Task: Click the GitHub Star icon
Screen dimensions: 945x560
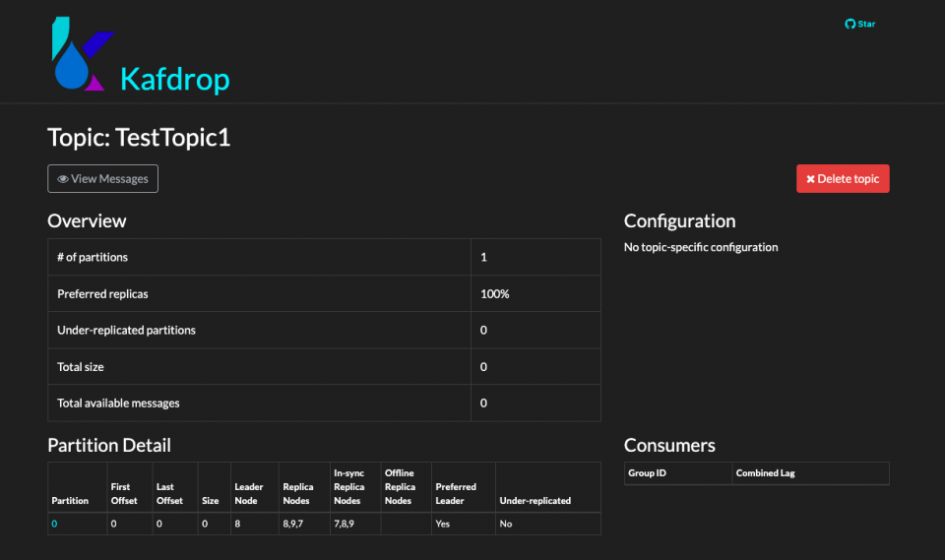Action: 850,24
